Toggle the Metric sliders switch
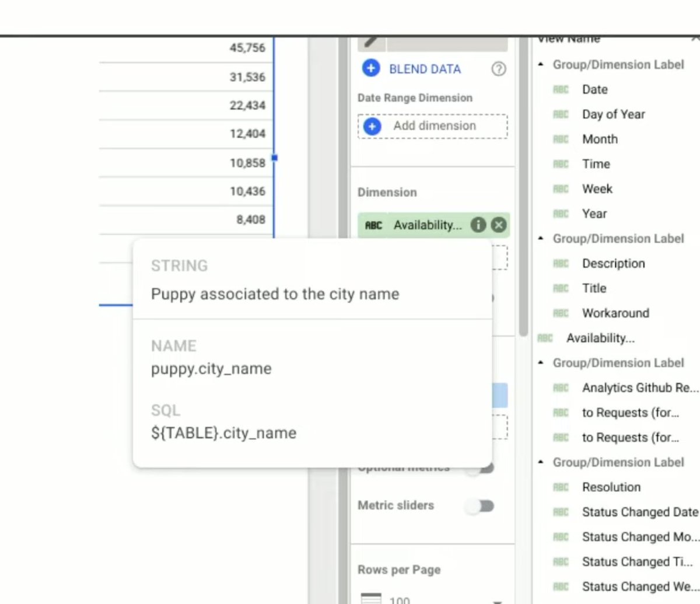This screenshot has height=604, width=700. pos(480,506)
